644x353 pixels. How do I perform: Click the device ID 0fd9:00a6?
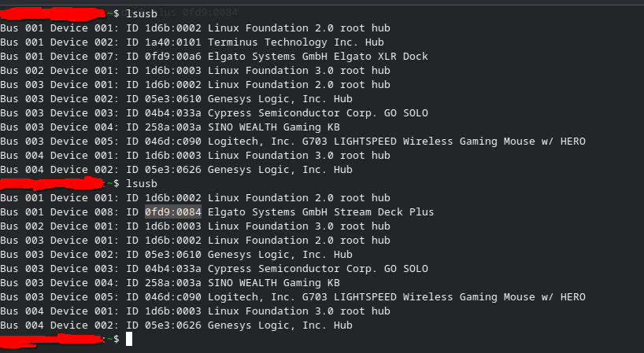pyautogui.click(x=173, y=57)
